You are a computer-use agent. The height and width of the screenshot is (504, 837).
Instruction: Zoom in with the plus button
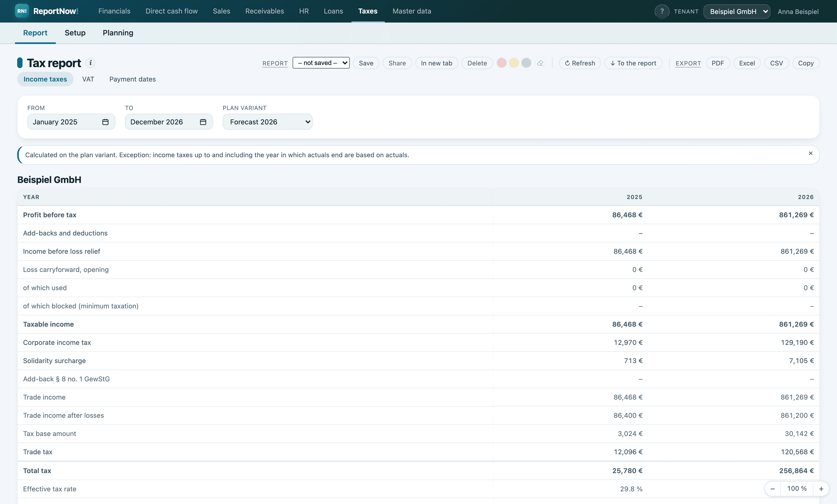tap(821, 489)
